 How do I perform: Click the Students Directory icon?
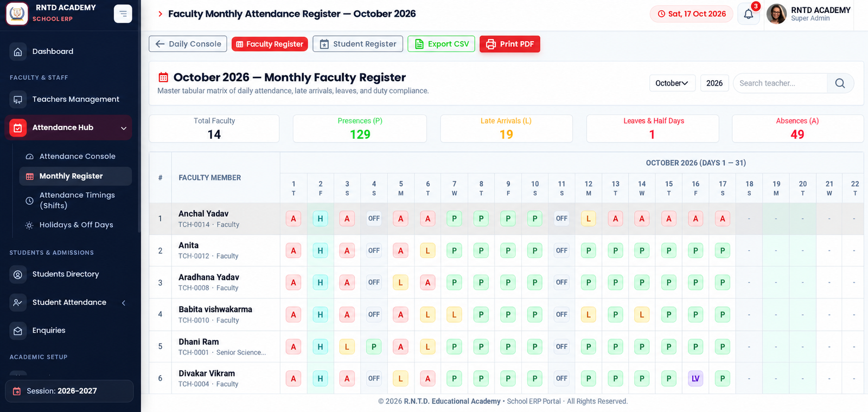(x=18, y=274)
